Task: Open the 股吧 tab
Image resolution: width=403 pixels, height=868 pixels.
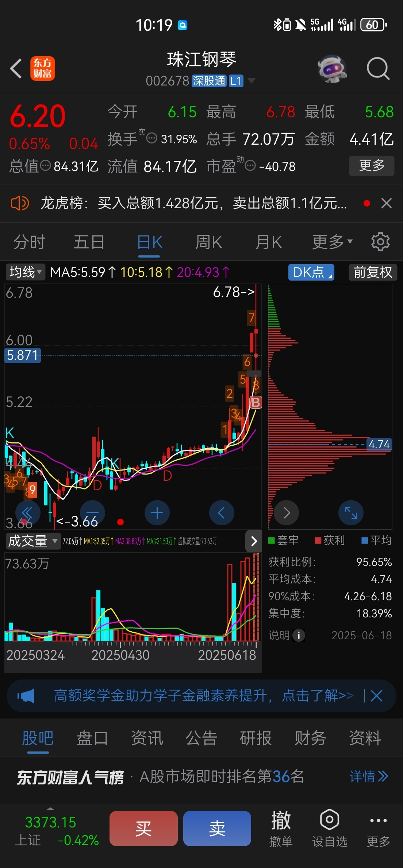Action: [x=38, y=738]
